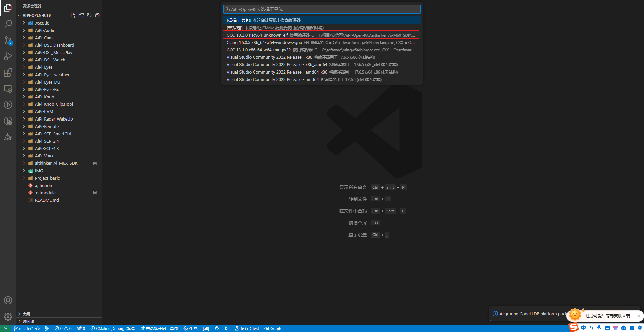
Task: Open explorer views and more actions menu
Action: (x=94, y=6)
